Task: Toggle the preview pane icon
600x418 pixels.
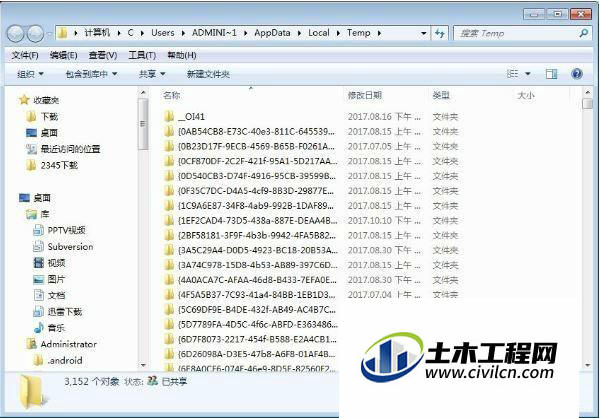Action: 551,74
